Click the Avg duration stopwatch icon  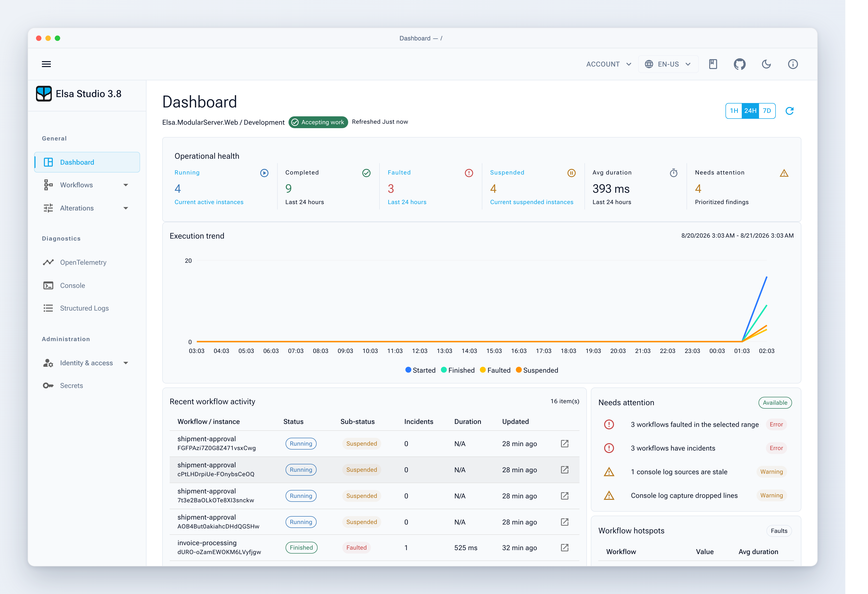pos(673,173)
